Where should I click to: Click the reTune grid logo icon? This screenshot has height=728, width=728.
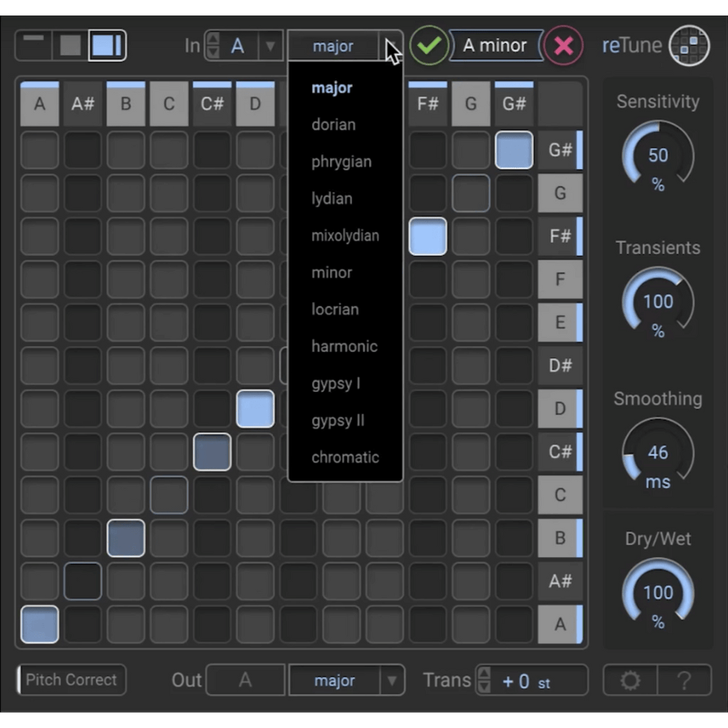point(689,45)
